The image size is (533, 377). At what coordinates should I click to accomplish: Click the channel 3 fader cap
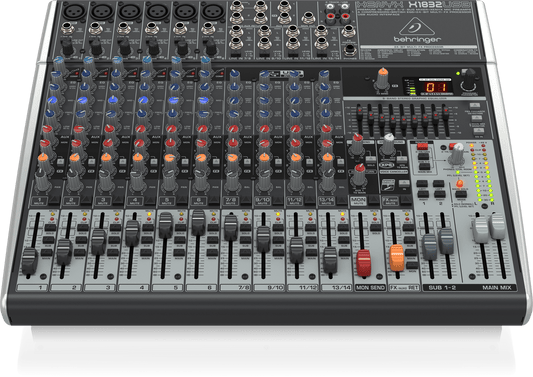point(99,242)
